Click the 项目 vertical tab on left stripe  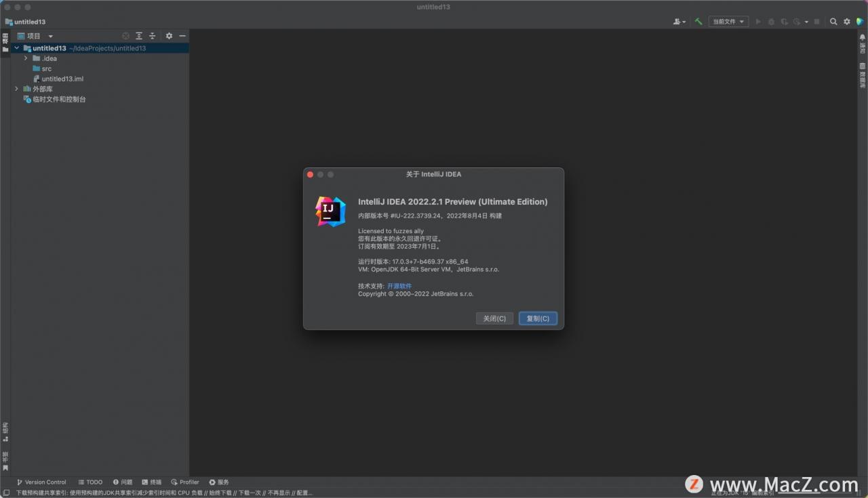tap(5, 38)
